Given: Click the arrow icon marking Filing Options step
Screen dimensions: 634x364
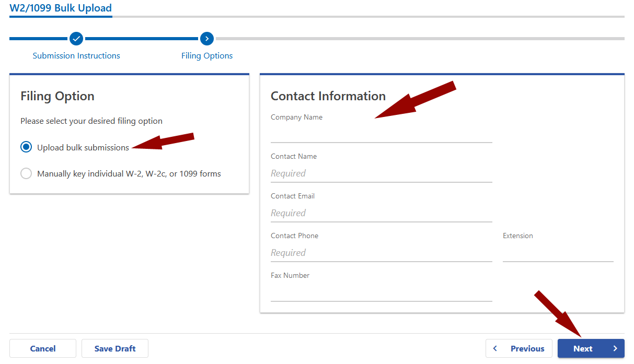Looking at the screenshot, I should (x=207, y=39).
